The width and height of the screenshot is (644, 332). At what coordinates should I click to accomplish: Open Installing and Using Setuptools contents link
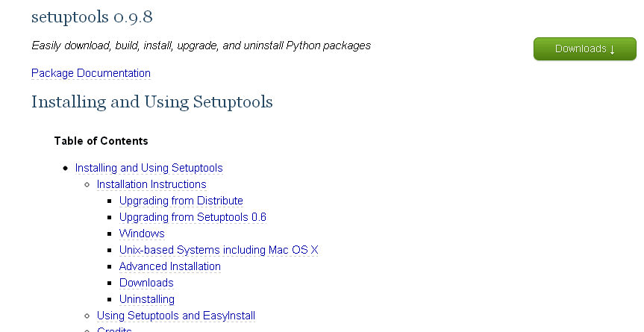(x=149, y=168)
